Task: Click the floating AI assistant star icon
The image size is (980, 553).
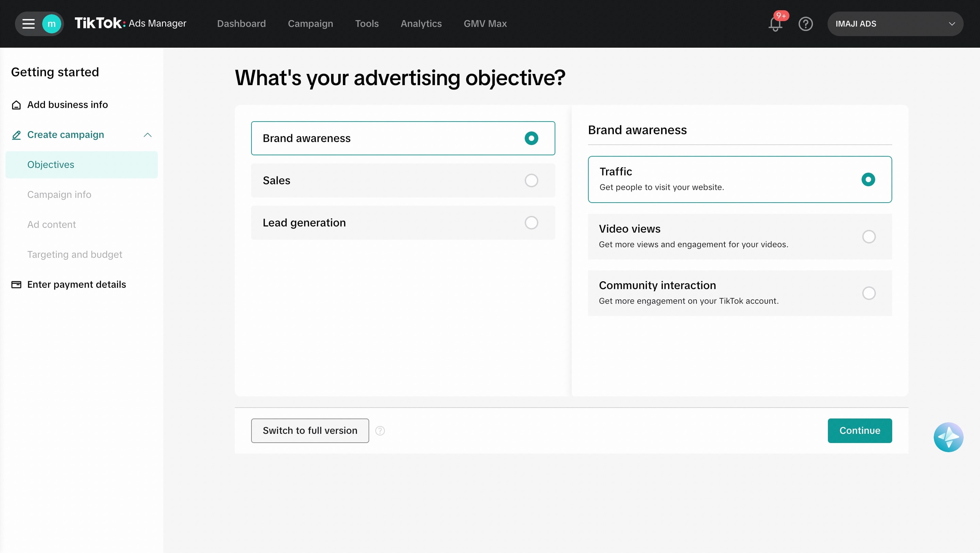Action: point(948,437)
